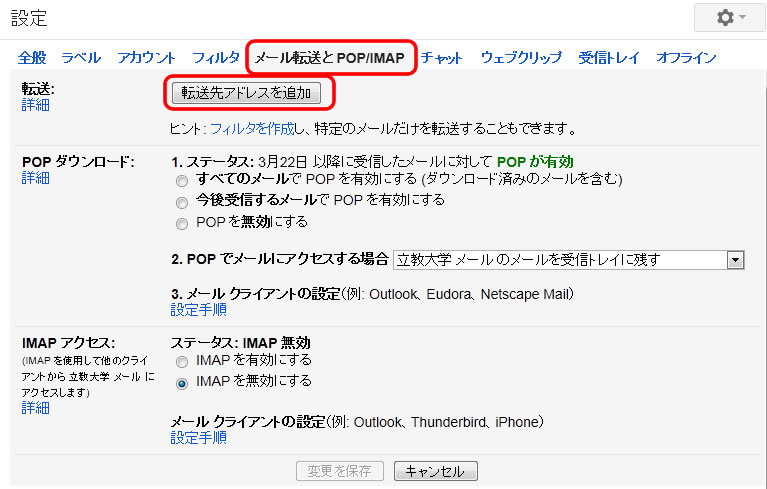Select the オフライン tab
The height and width of the screenshot is (489, 767).
tap(686, 58)
